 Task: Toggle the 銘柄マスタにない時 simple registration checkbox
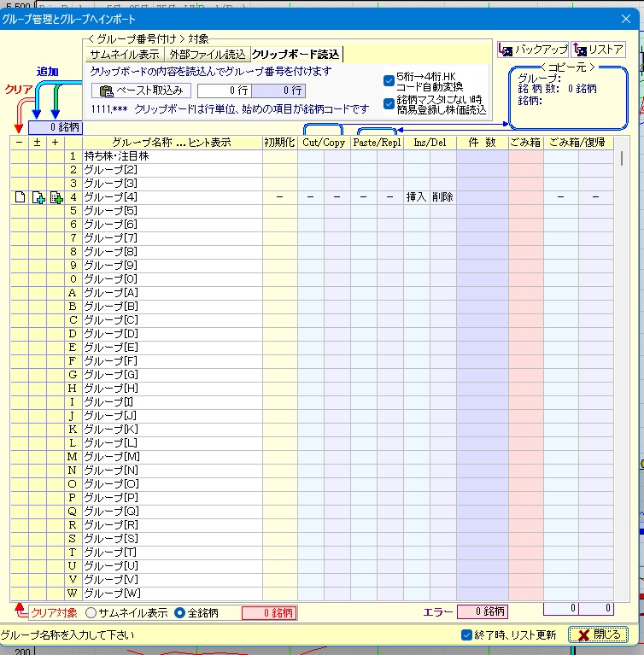tap(389, 103)
